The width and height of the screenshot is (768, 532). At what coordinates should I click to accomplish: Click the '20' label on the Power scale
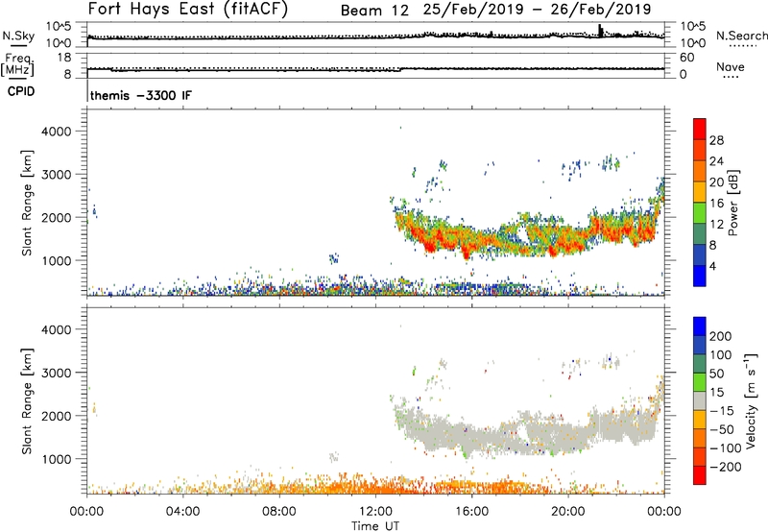[716, 182]
